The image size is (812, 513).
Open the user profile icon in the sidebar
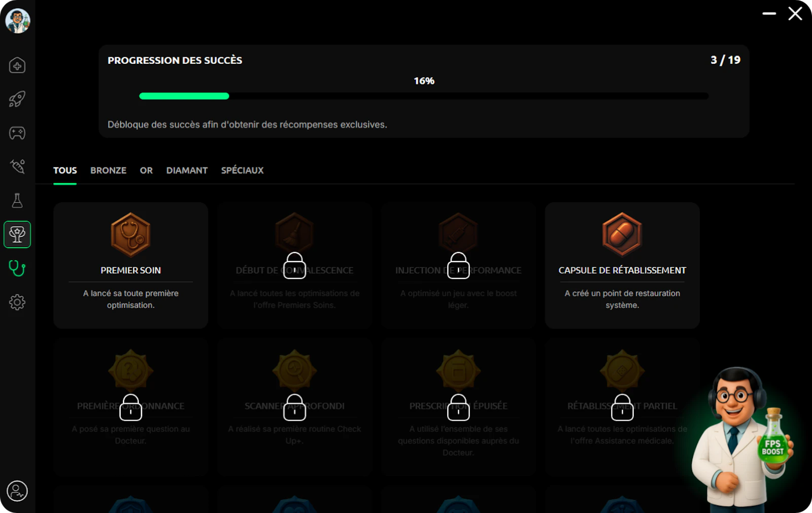coord(17,491)
